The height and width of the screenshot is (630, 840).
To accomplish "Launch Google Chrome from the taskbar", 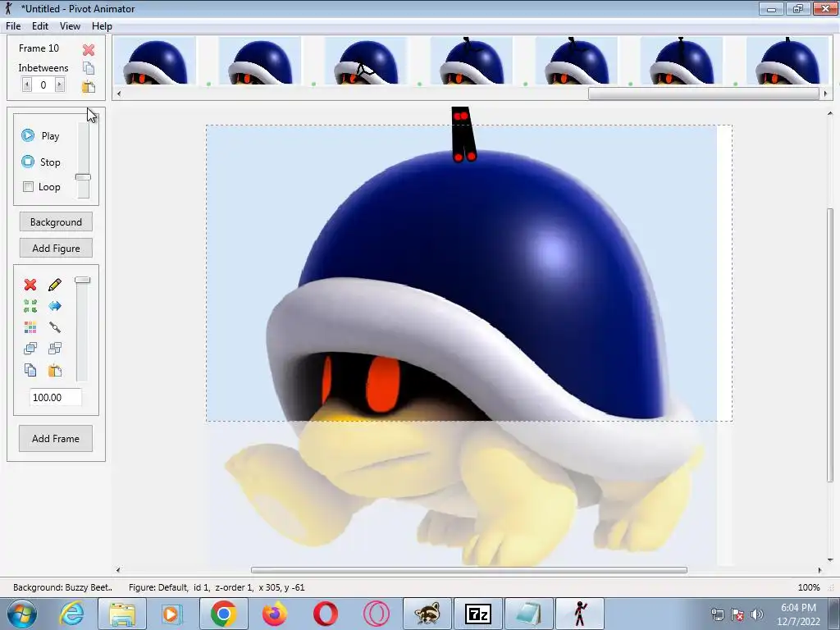I will click(223, 614).
